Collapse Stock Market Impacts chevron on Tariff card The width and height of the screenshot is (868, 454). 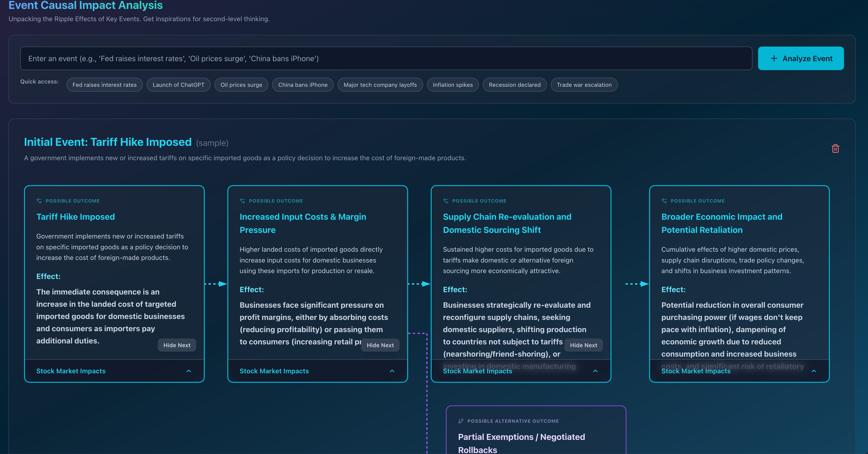tap(189, 371)
